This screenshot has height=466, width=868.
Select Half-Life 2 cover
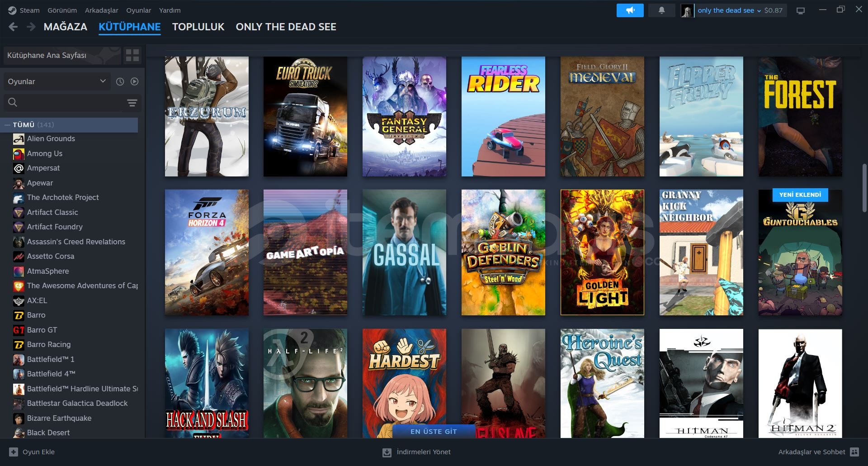point(305,383)
